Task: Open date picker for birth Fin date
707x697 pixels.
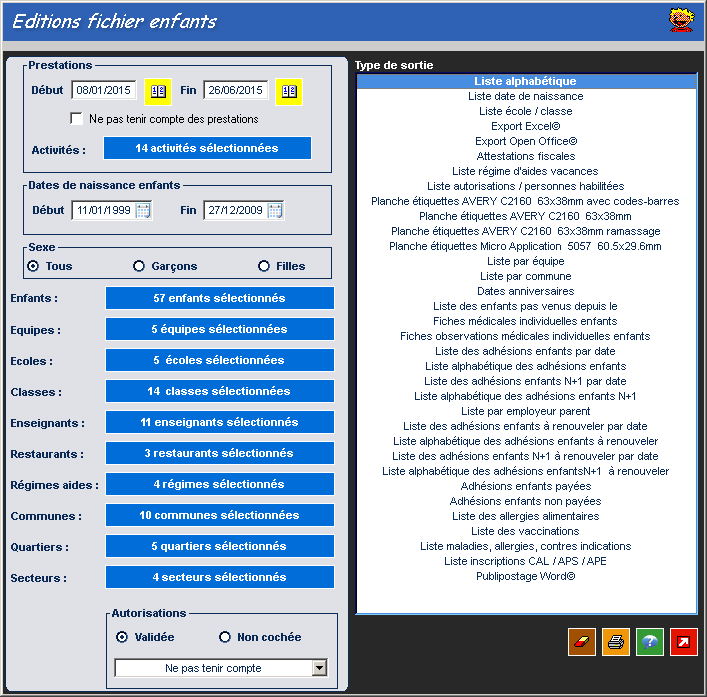Action: tap(275, 210)
